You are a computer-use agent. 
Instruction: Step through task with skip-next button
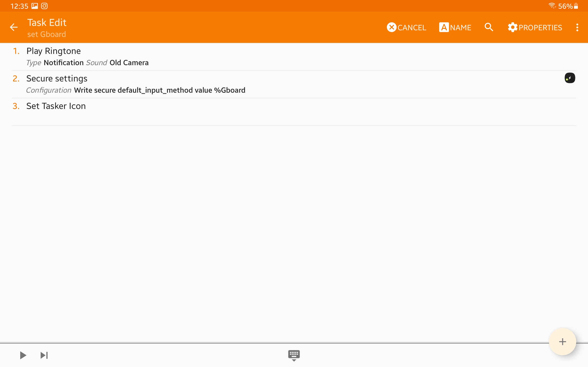coord(44,355)
